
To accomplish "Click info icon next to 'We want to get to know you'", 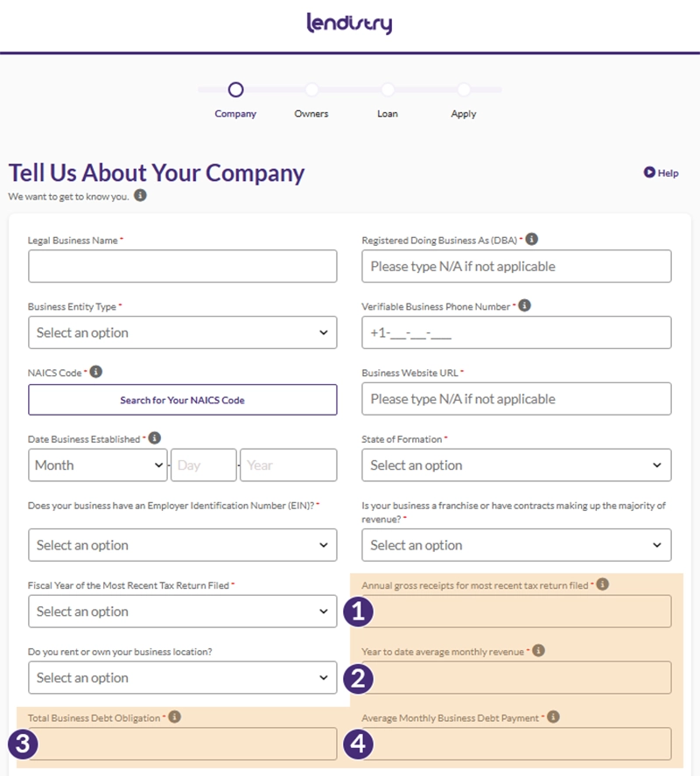I will (x=140, y=195).
